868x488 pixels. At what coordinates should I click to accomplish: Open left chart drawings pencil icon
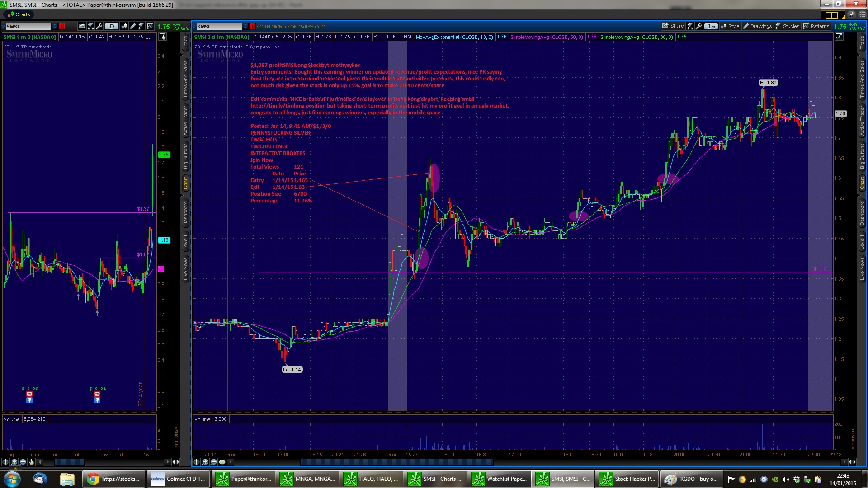click(x=132, y=26)
